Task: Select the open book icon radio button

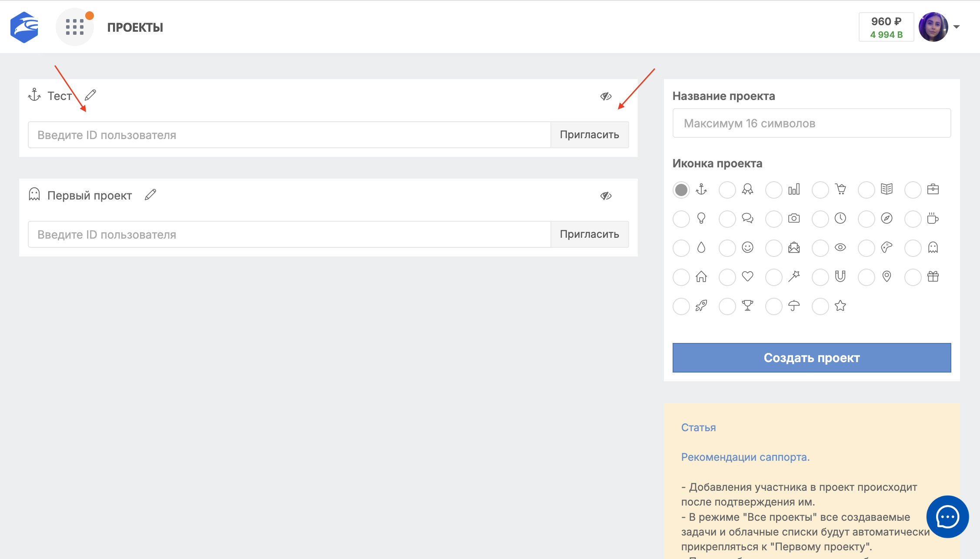Action: (867, 190)
